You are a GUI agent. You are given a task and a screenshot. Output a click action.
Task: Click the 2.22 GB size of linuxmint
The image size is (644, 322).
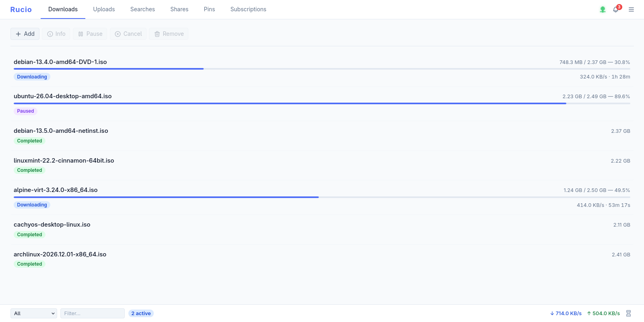pyautogui.click(x=621, y=161)
